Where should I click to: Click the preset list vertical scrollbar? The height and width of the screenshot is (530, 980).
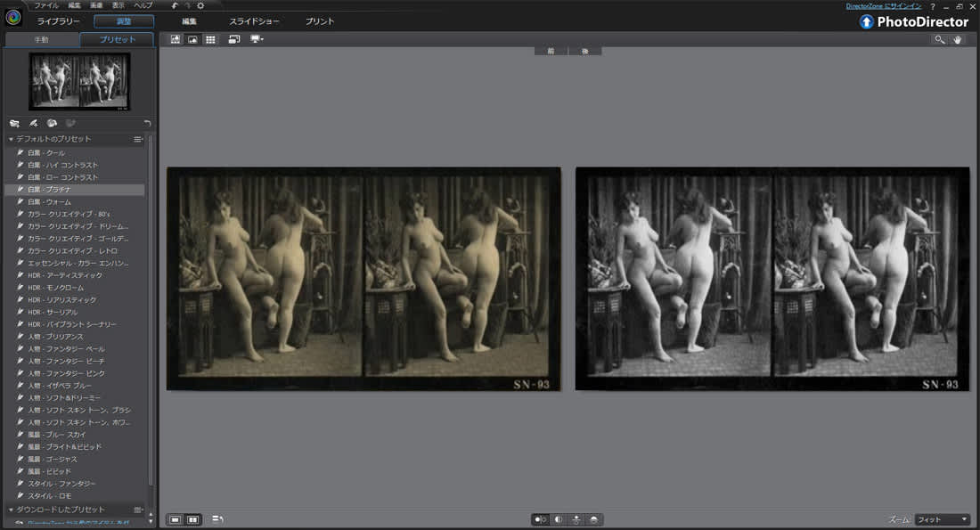tap(150, 312)
